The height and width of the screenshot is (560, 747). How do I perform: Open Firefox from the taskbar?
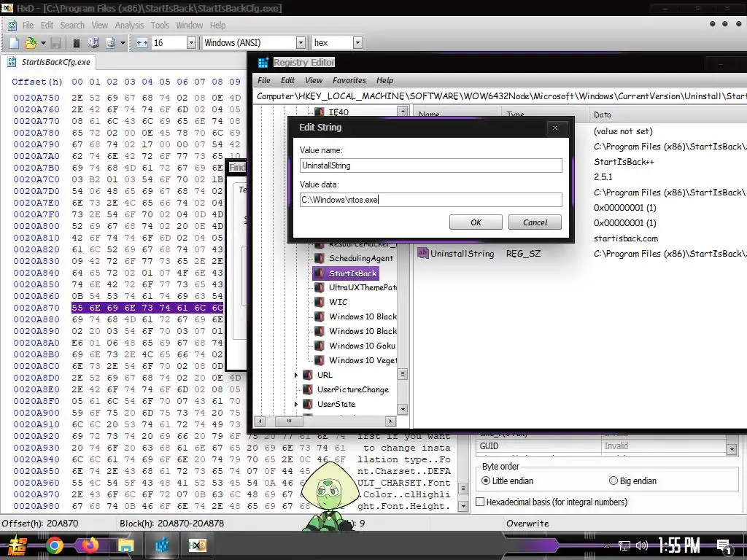click(x=90, y=545)
